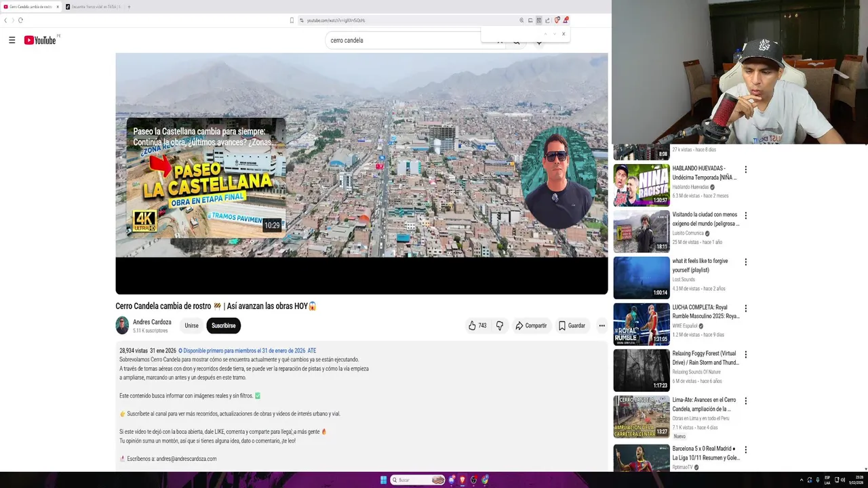Open Barcelona 5 x 0 Real Madrid video title
Viewport: 868px width, 488px height.
pos(706,453)
